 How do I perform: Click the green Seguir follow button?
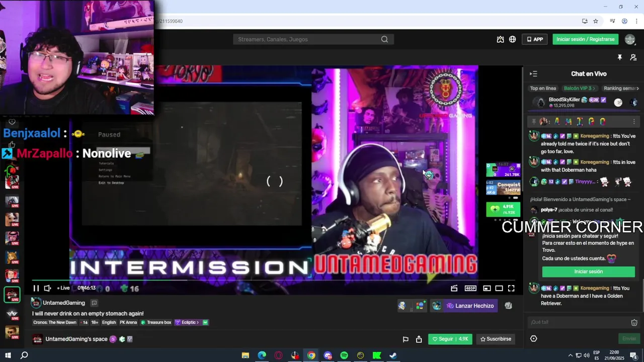click(x=450, y=339)
